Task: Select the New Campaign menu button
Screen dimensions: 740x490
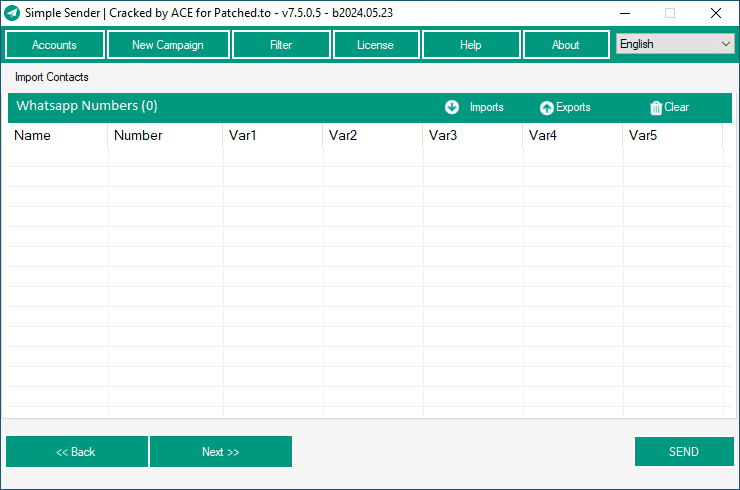Action: [168, 45]
